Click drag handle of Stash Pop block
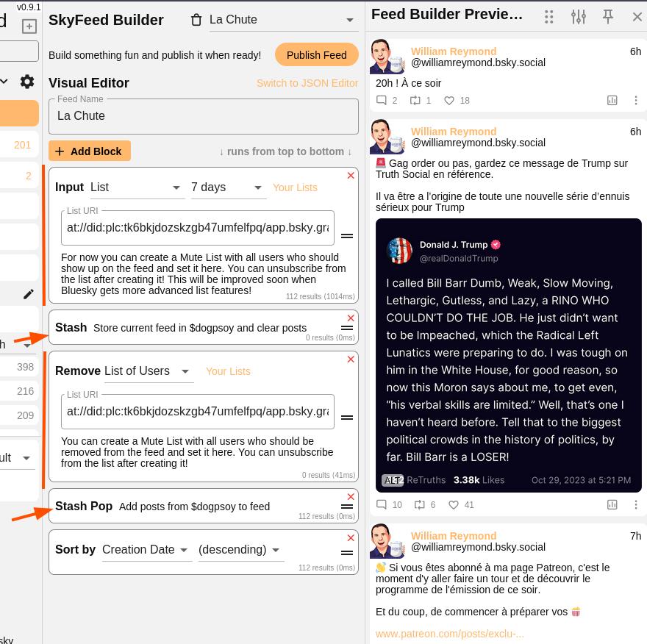The image size is (647, 644). point(346,507)
